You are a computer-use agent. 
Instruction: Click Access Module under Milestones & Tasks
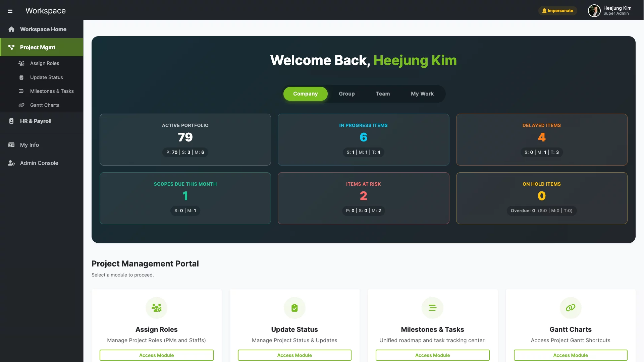[x=433, y=355]
